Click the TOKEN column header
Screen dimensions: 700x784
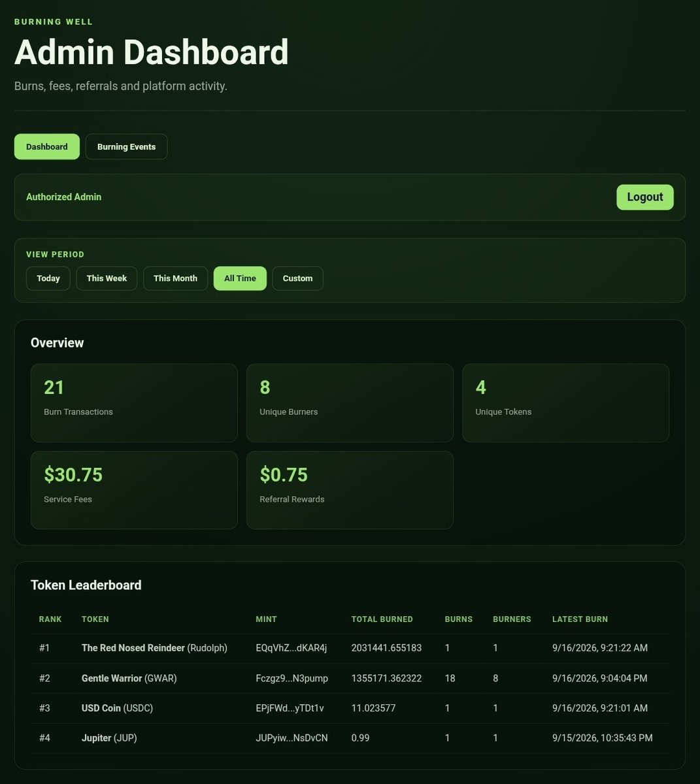95,619
